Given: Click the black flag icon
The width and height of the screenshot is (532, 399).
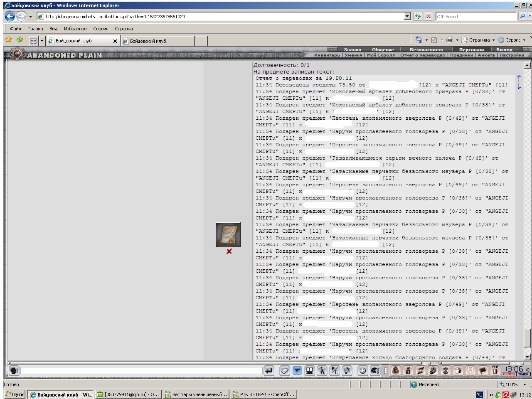Looking at the screenshot, I should pyautogui.click(x=483, y=370).
